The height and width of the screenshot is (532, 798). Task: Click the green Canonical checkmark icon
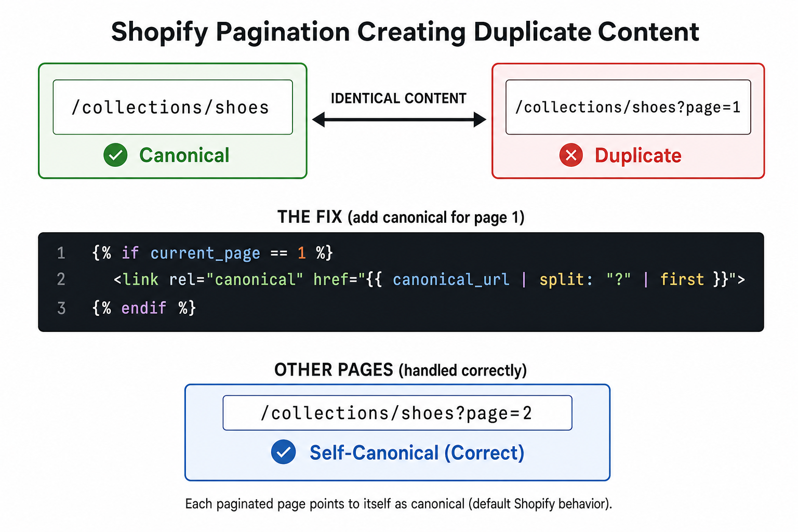(115, 155)
